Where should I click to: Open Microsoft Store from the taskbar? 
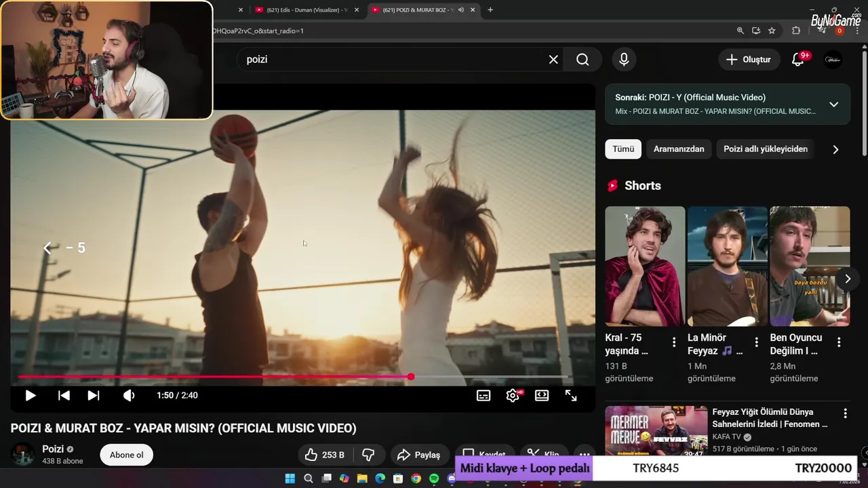coord(398,479)
